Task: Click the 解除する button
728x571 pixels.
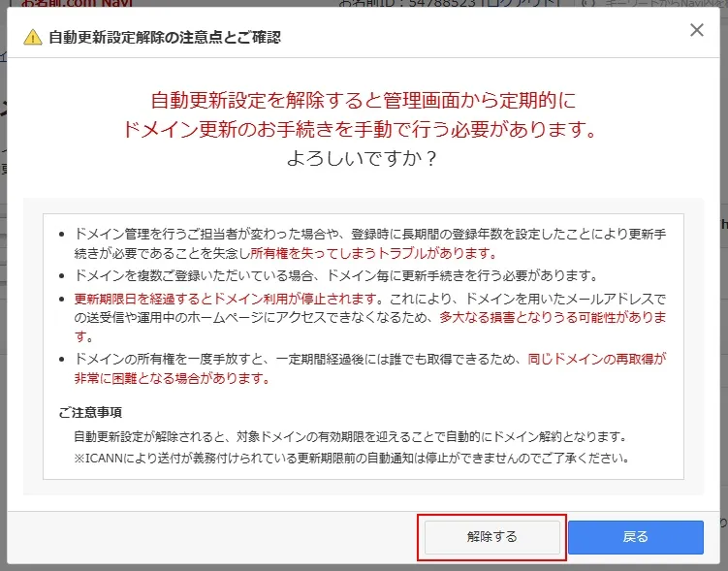Action: click(x=492, y=537)
